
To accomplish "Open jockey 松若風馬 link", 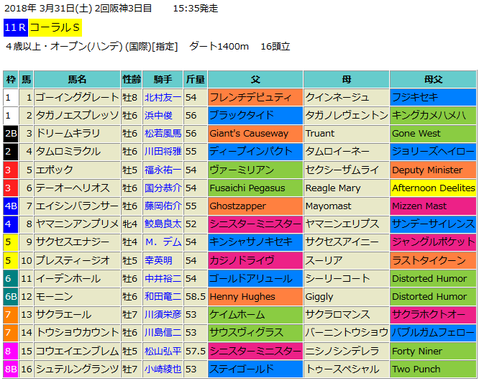I will 163,133.
